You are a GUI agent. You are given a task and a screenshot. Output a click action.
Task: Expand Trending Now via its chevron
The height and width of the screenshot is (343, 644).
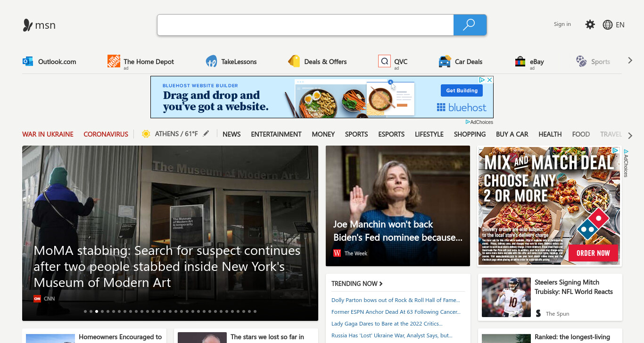coord(381,284)
